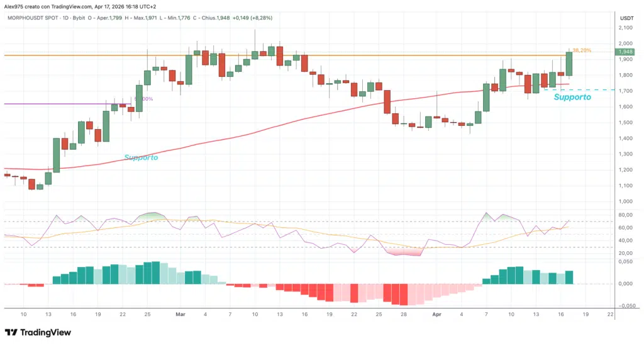The width and height of the screenshot is (644, 345).
Task: Select the latest green histogram bar
Action: click(x=569, y=277)
